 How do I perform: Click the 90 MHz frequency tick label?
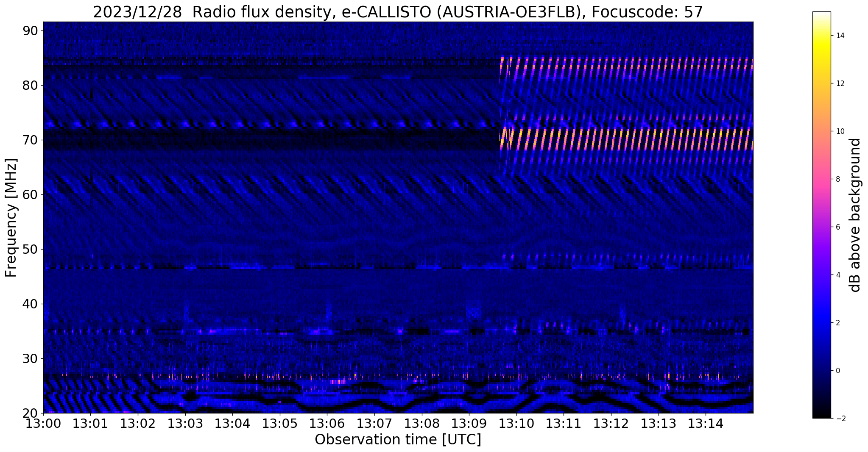coord(30,31)
